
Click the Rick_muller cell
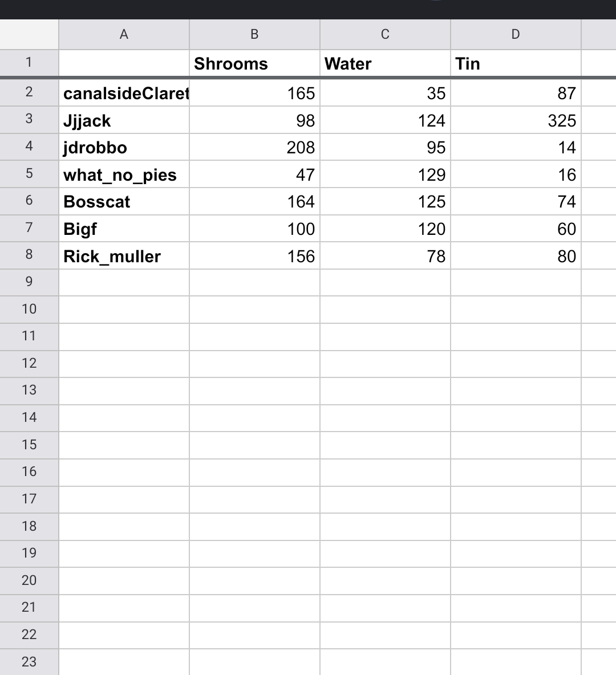point(124,256)
